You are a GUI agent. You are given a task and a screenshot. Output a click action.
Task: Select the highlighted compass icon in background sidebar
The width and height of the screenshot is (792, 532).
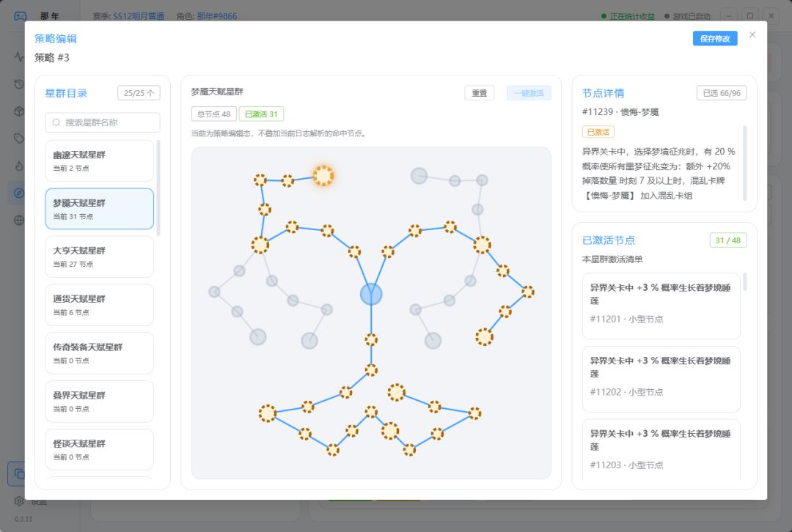pyautogui.click(x=18, y=193)
